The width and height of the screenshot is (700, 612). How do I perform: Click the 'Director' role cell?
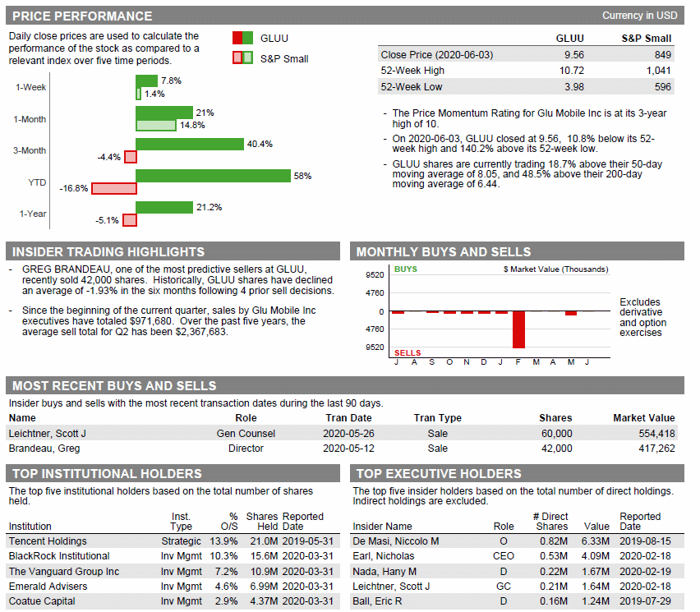click(x=246, y=449)
